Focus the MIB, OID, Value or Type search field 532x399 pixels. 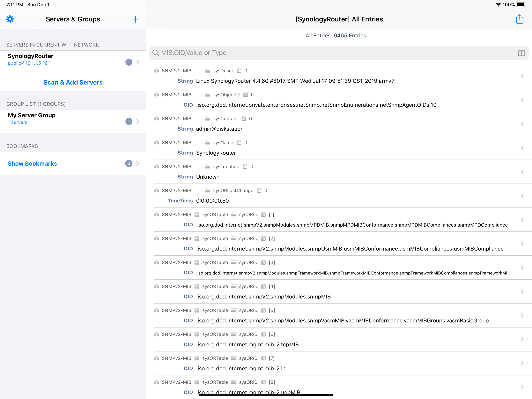(339, 53)
